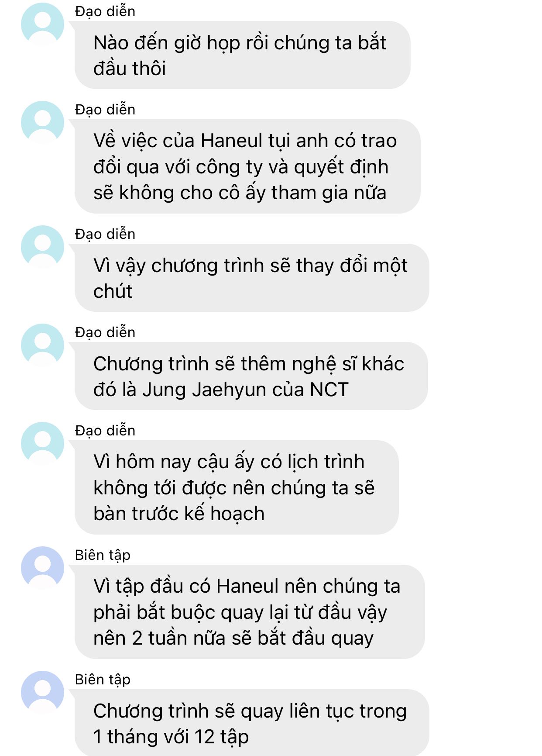This screenshot has width=542, height=756.
Task: Open Biên tập name above 'Vì tập đầu'
Action: coord(103,556)
